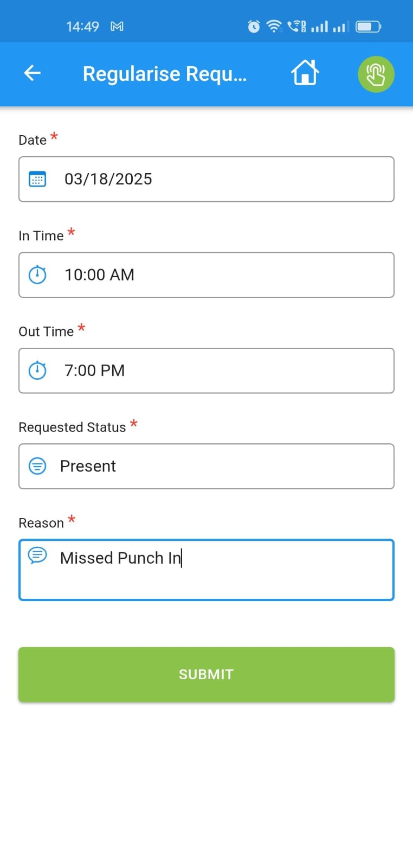Tap the chat bubble icon in Reason

pyautogui.click(x=37, y=555)
